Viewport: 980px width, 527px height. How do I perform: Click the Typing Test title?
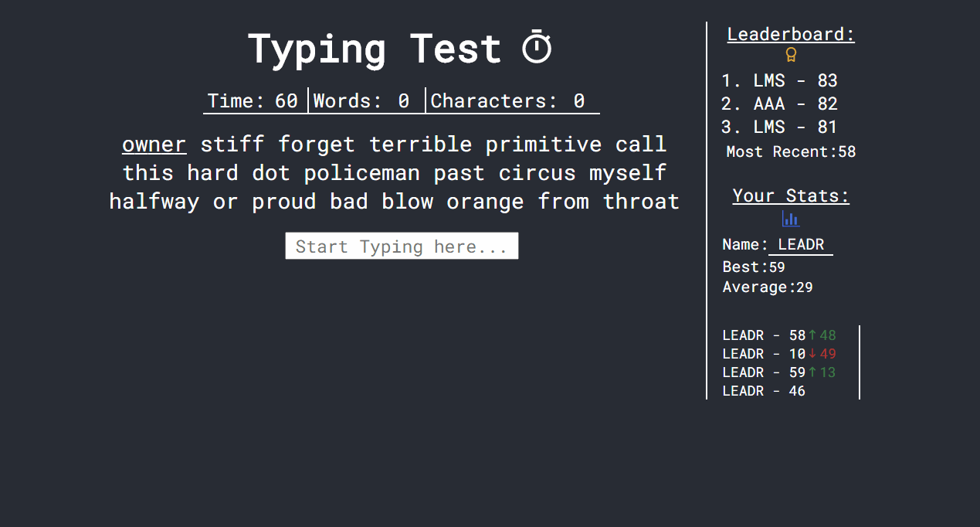(x=374, y=48)
